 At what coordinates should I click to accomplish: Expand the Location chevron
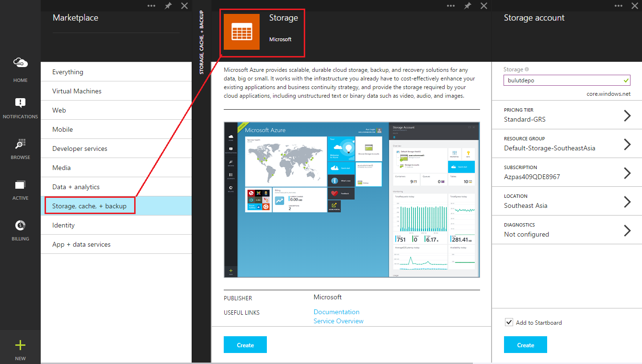tap(627, 202)
